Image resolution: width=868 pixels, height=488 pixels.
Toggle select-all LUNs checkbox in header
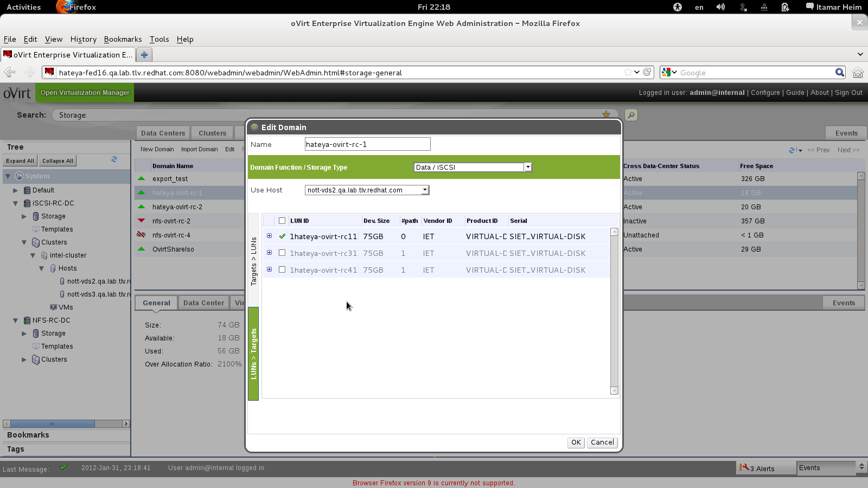(282, 221)
